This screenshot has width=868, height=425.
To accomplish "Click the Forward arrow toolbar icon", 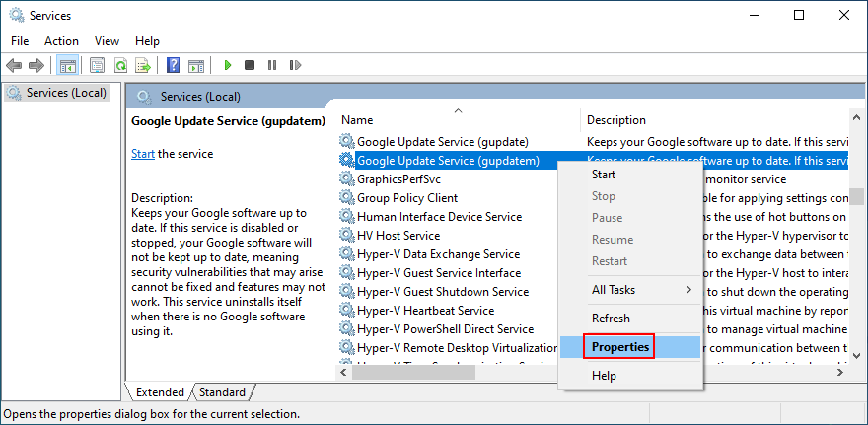I will point(36,65).
